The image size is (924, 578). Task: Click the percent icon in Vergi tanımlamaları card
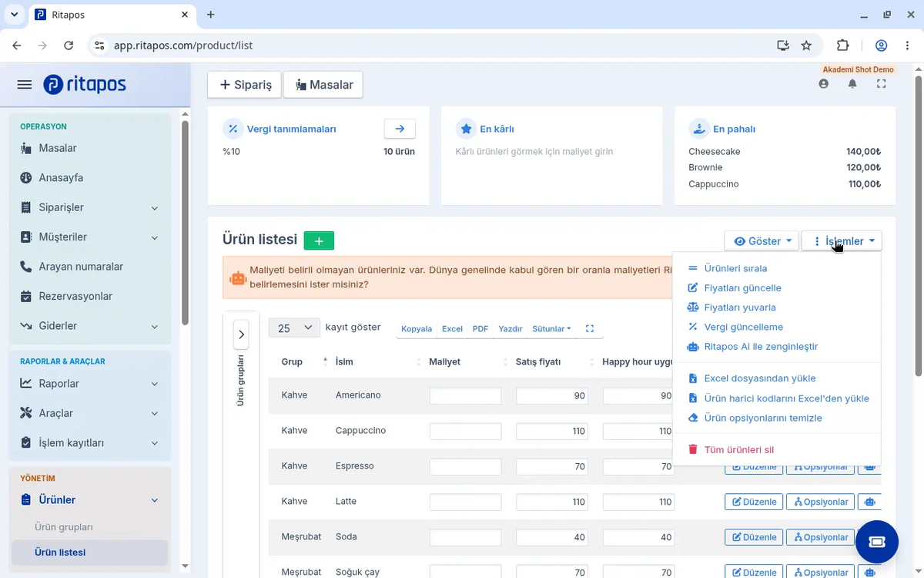232,129
